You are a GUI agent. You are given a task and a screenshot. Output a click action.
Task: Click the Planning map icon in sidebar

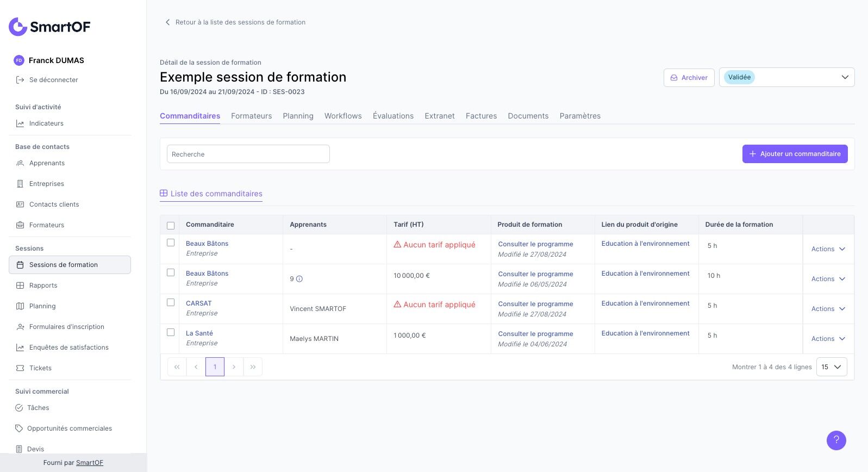(x=20, y=306)
